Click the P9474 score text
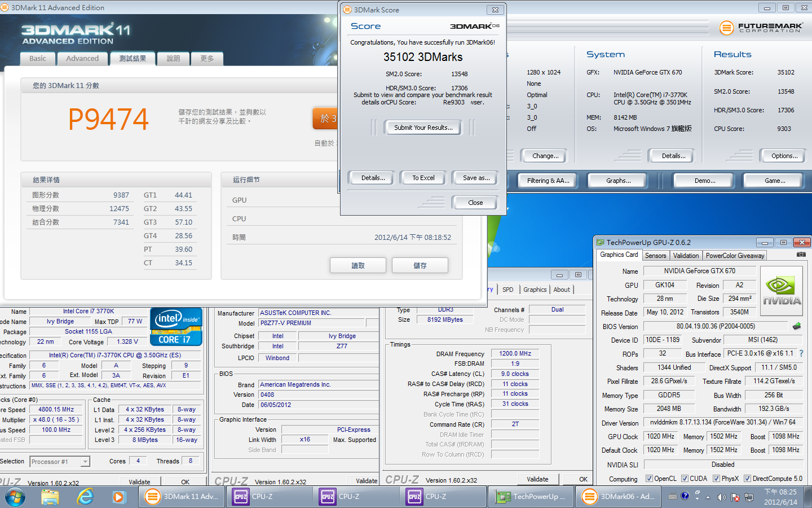 tap(108, 119)
